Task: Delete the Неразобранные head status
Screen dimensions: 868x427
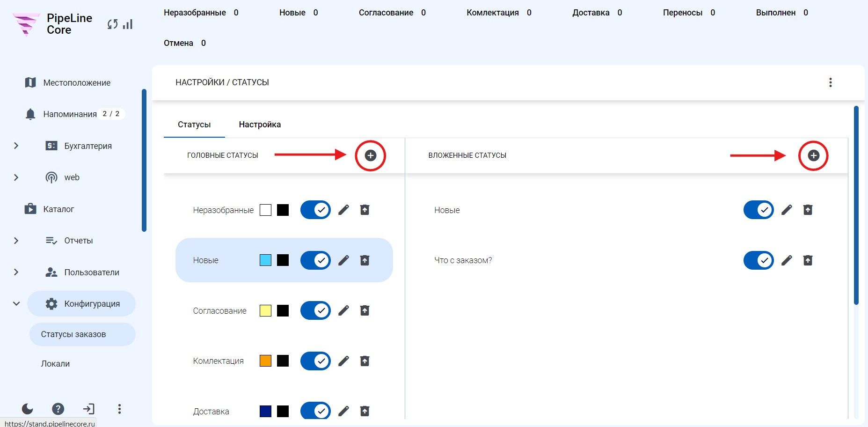Action: (x=365, y=210)
